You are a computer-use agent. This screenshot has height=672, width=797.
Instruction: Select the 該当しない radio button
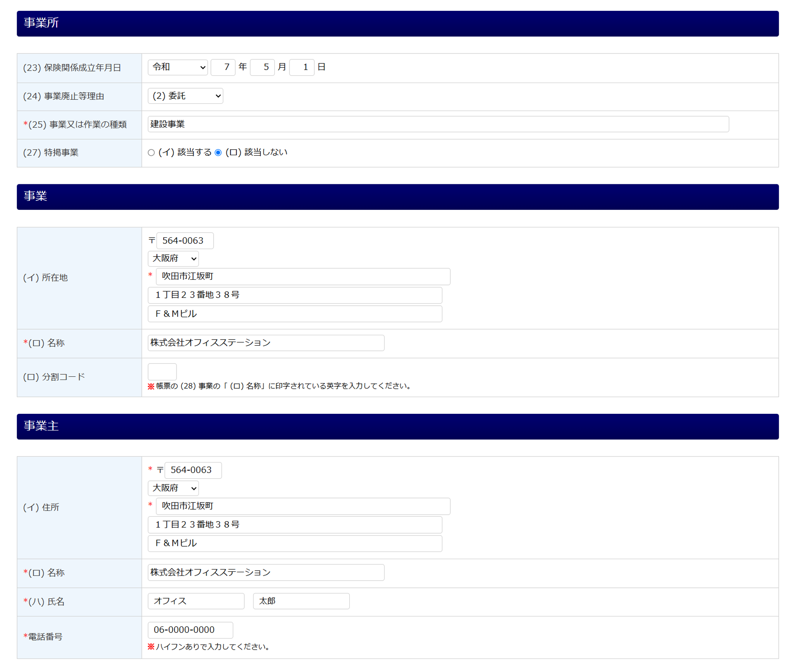coord(218,152)
